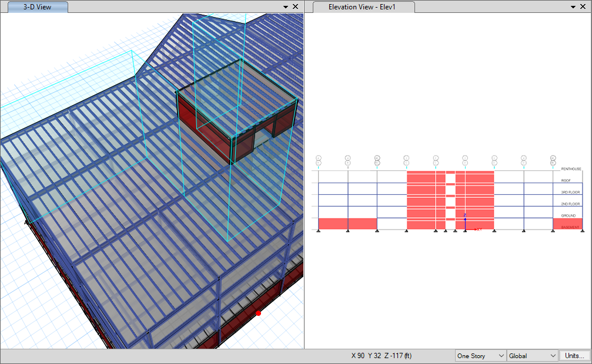The height and width of the screenshot is (364, 592).
Task: Select the red point in 3-D view
Action: [258, 313]
